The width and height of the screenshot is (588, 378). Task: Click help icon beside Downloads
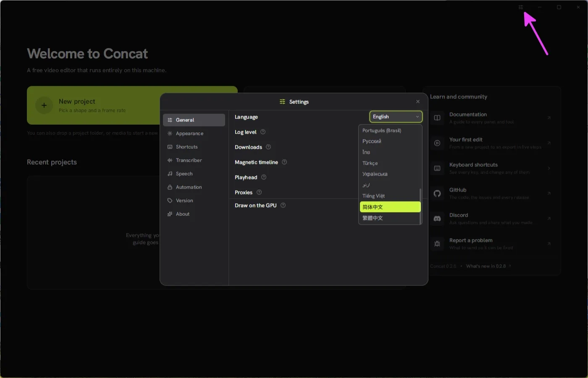coord(268,147)
